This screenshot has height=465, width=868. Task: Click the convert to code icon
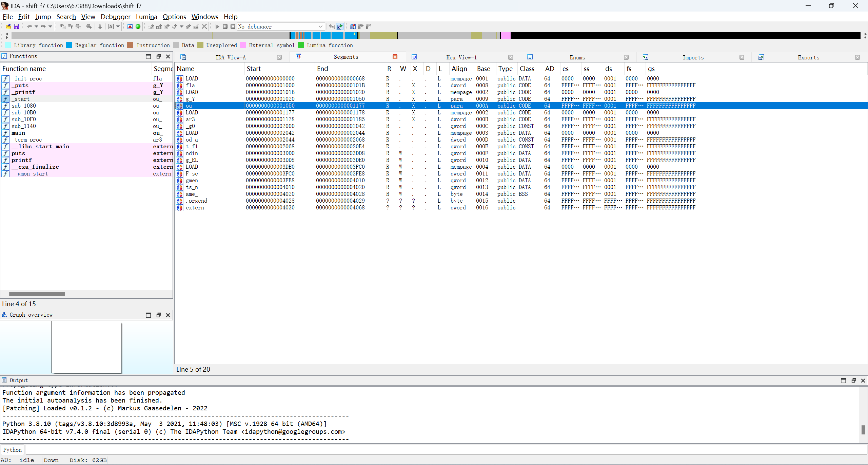(151, 26)
